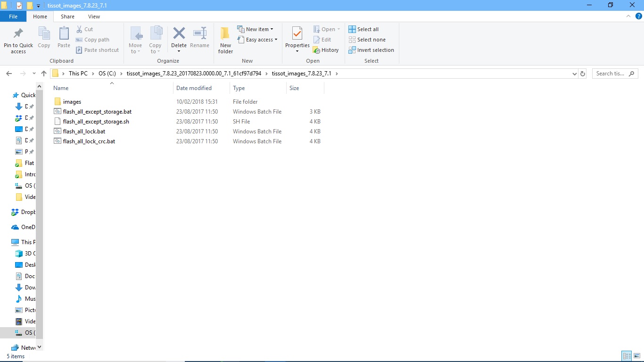Open the File menu
This screenshot has width=644, height=362.
[x=13, y=16]
